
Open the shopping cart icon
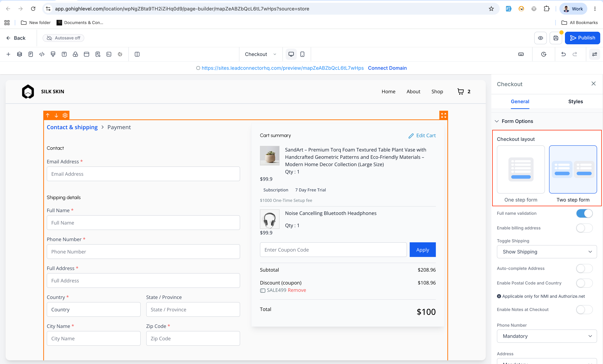(x=461, y=91)
